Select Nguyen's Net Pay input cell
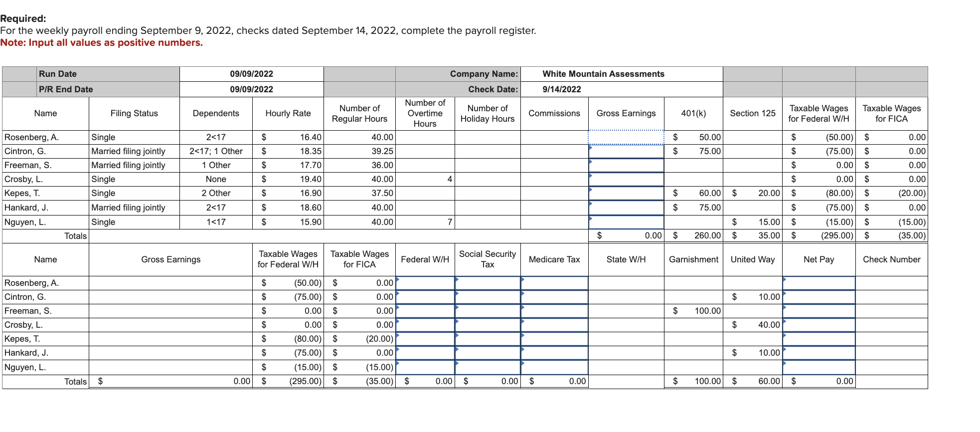This screenshot has width=980, height=432. (x=819, y=367)
